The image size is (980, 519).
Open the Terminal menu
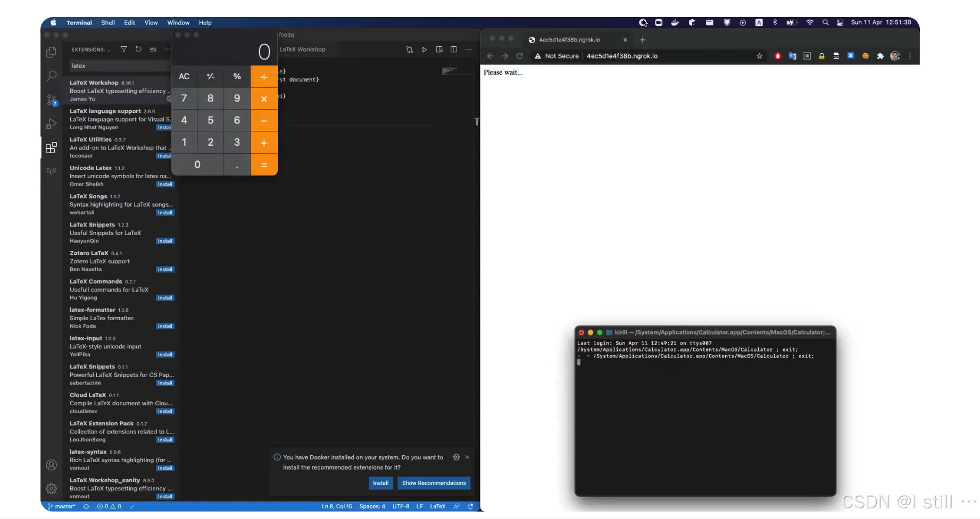(x=79, y=23)
